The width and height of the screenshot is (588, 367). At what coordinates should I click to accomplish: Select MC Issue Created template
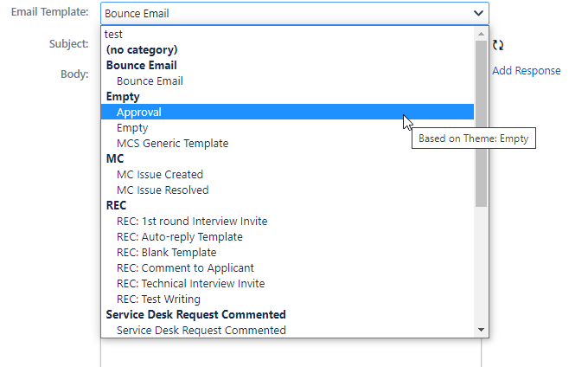(287, 174)
